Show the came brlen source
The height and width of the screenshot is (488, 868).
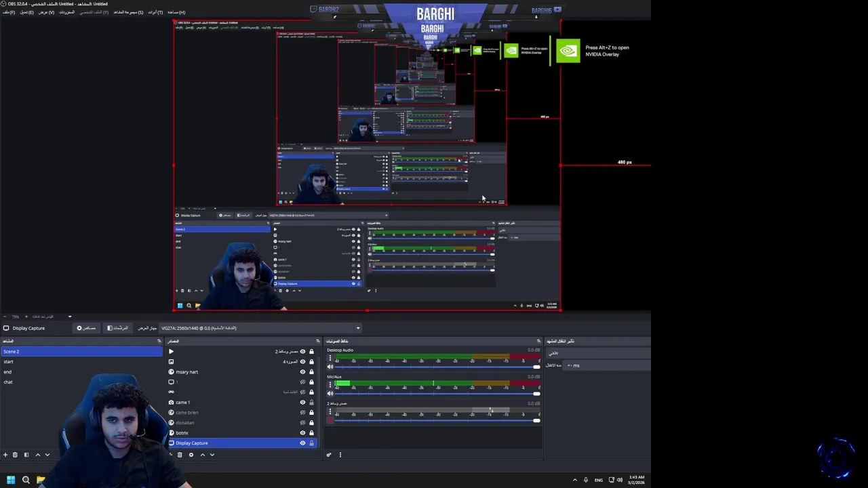(302, 412)
